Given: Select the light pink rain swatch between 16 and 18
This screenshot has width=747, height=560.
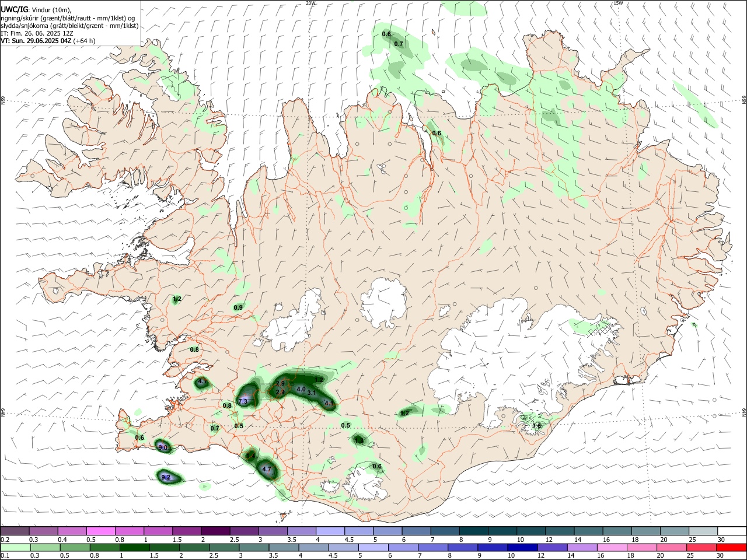Looking at the screenshot, I should click(x=612, y=547).
